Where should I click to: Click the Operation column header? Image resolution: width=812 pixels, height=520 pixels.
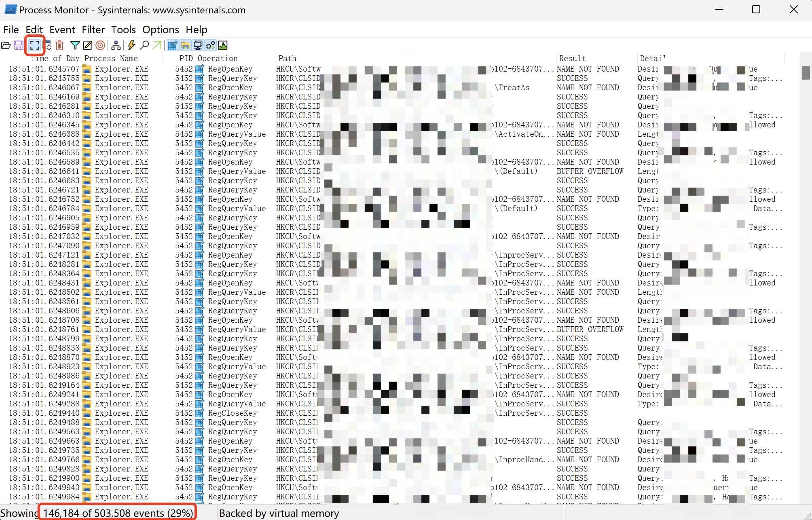pos(218,59)
